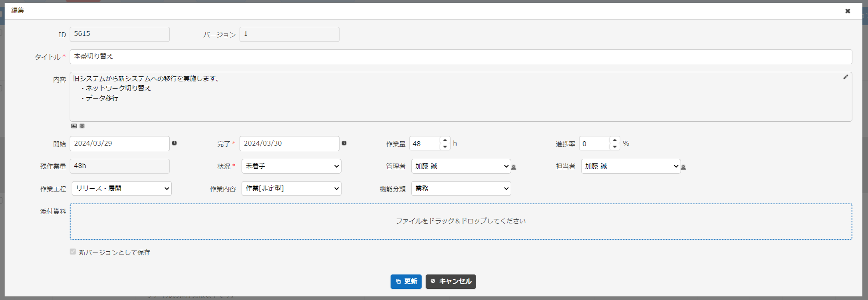This screenshot has height=300, width=868.
Task: Click the clock icon beside 開始 date
Action: click(x=174, y=143)
